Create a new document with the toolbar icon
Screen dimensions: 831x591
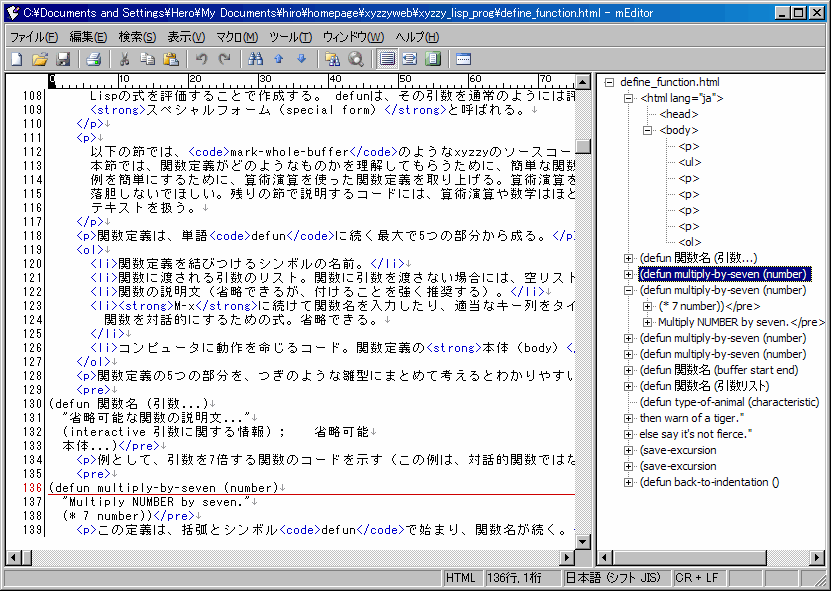pyautogui.click(x=16, y=59)
